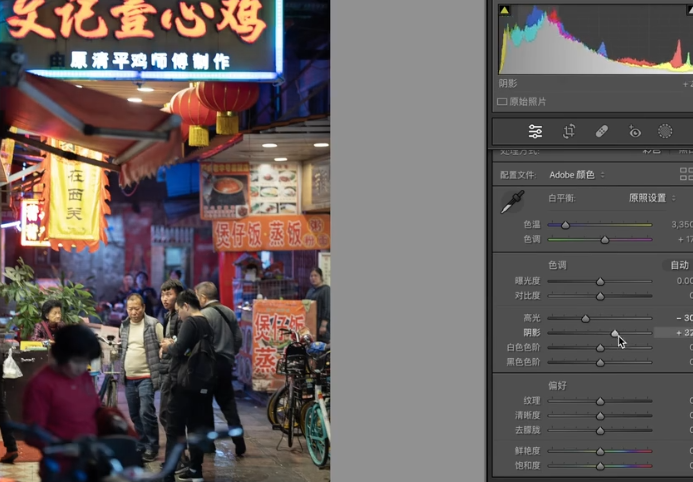Click the 色温 value 3,350
Image resolution: width=693 pixels, height=482 pixels.
682,225
